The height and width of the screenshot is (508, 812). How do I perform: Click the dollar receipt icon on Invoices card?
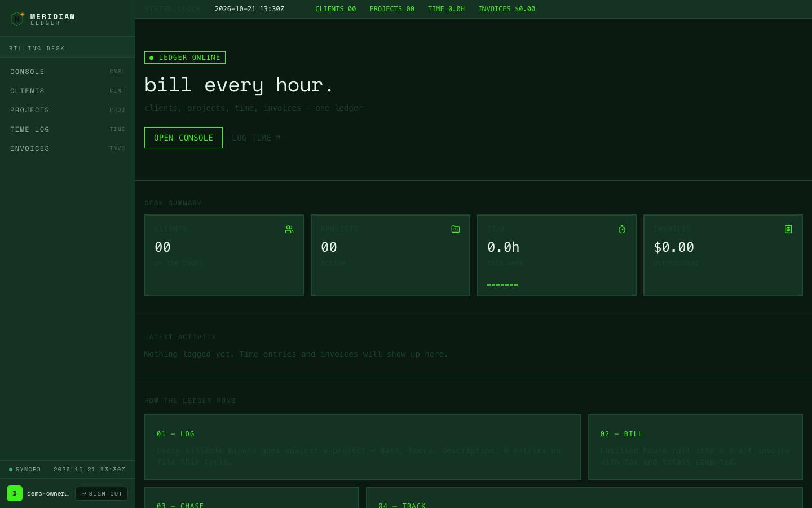788,229
